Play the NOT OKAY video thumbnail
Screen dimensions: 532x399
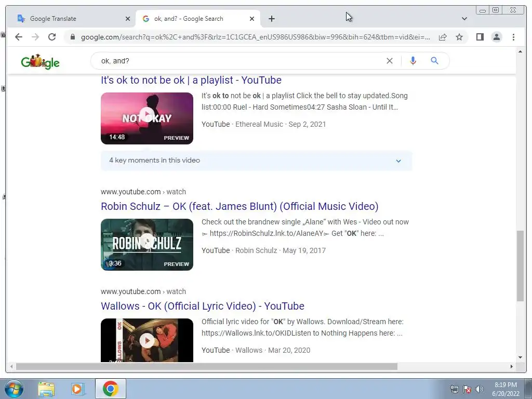pyautogui.click(x=147, y=118)
